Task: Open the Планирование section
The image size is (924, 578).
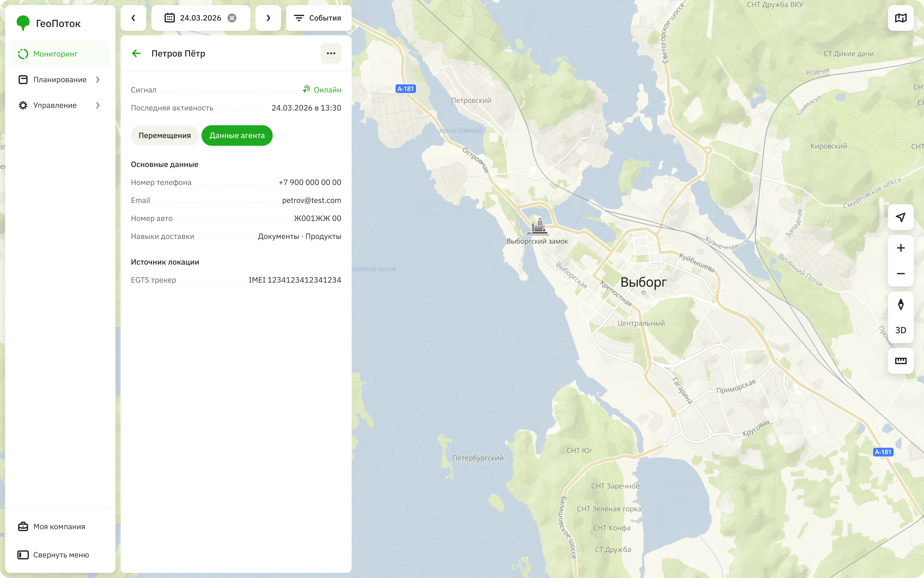Action: (60, 79)
